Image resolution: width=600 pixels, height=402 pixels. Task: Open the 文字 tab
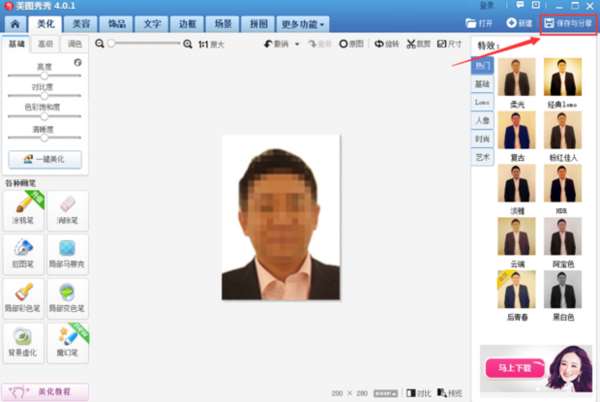pos(152,24)
